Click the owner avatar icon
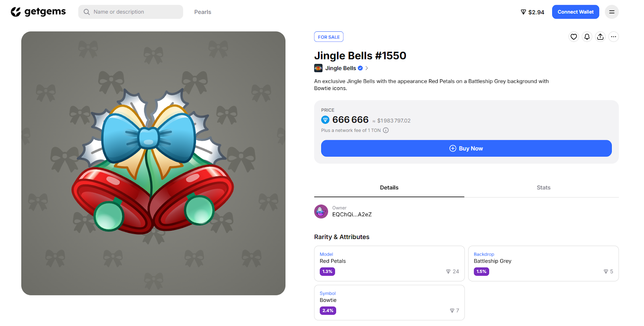Viewport: 644px width, 326px height. 321,211
